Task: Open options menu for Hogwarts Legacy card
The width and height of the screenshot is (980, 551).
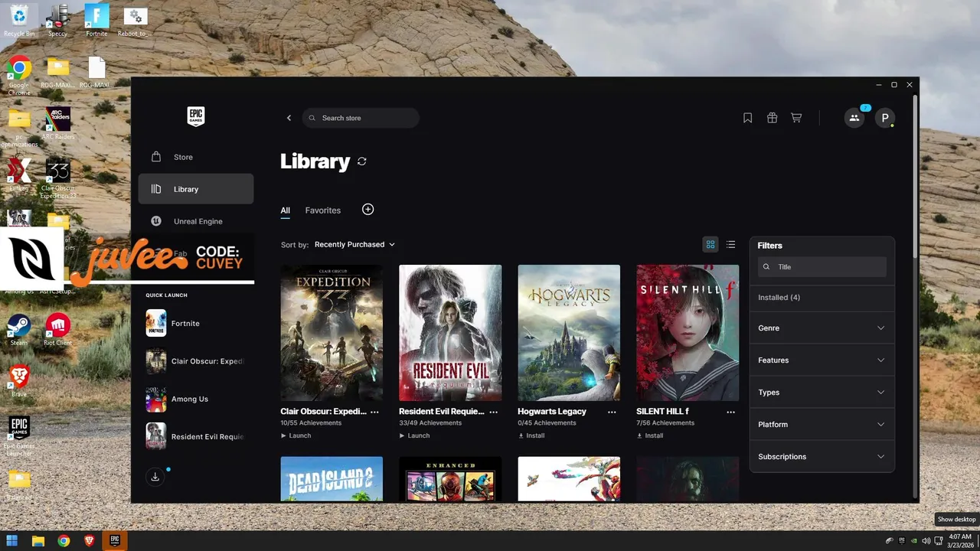Action: click(612, 412)
